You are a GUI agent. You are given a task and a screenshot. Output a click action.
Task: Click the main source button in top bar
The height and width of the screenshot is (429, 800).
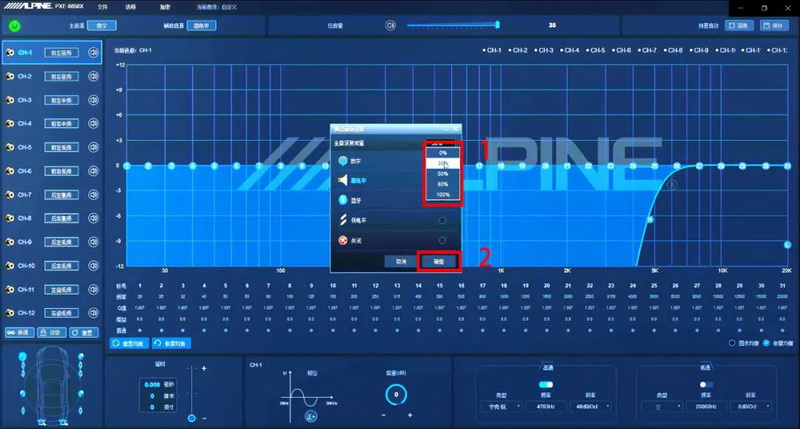[x=102, y=26]
